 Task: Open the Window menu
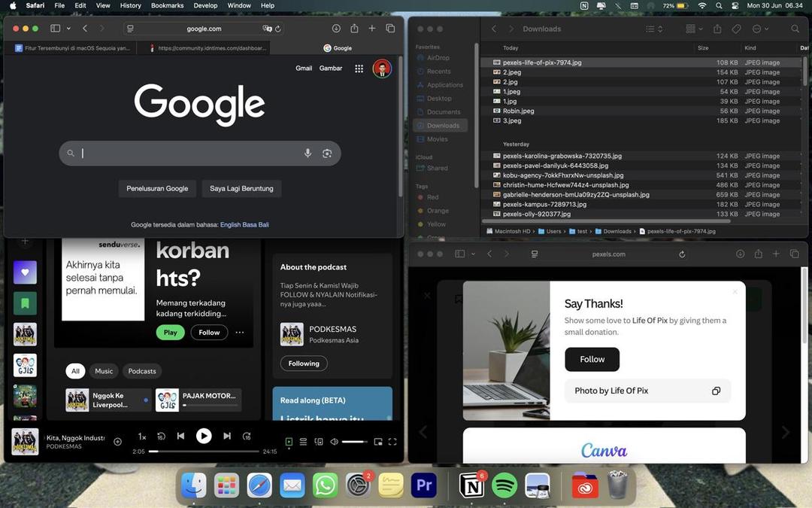pyautogui.click(x=239, y=6)
